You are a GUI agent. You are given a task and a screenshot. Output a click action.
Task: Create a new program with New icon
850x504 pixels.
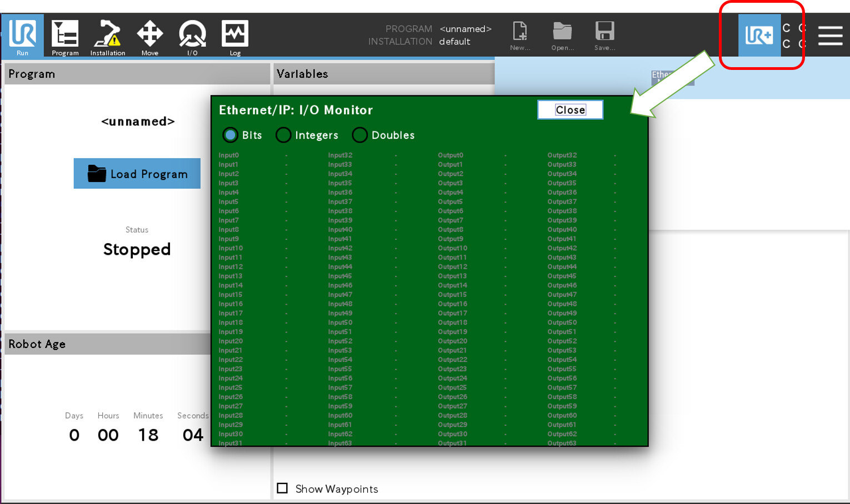(520, 36)
